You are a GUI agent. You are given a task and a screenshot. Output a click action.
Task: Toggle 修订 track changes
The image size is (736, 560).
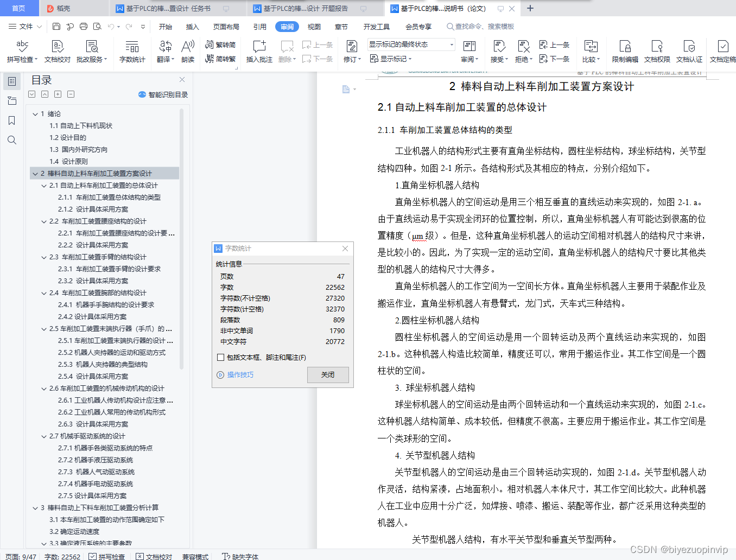pos(352,52)
